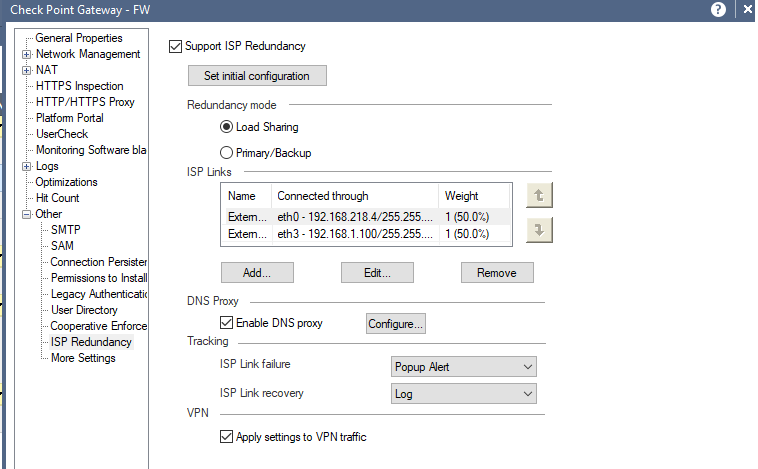Image resolution: width=758 pixels, height=469 pixels.
Task: Select Primary/Backup redundancy mode
Action: pyautogui.click(x=227, y=153)
